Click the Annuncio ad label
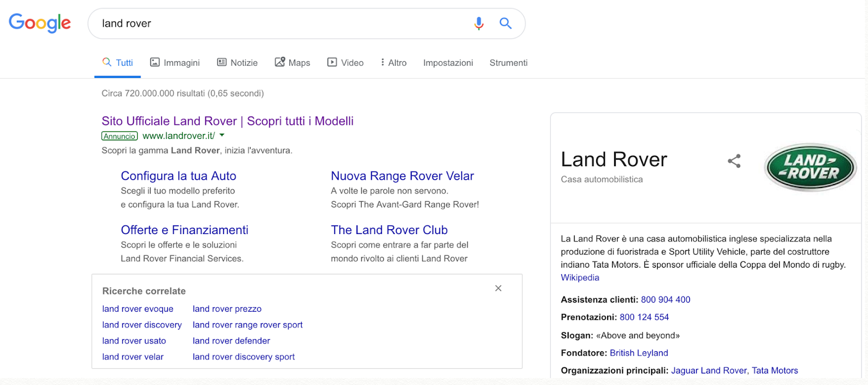 (119, 136)
